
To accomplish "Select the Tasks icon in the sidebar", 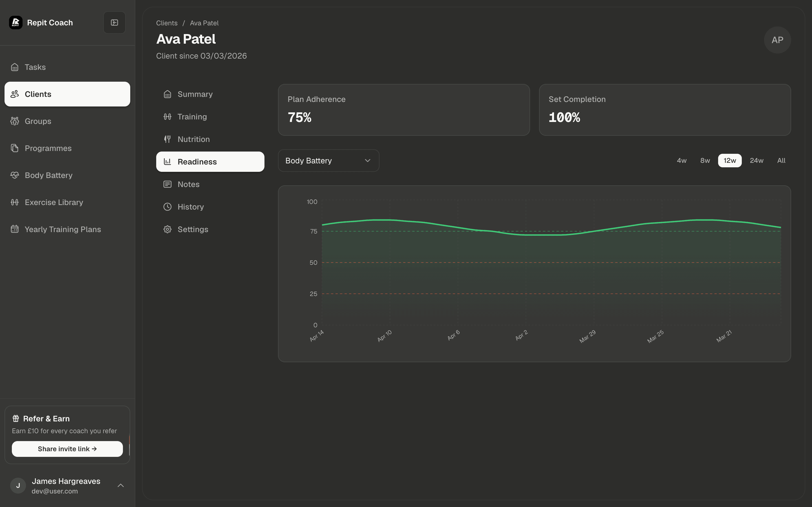I will [x=14, y=67].
